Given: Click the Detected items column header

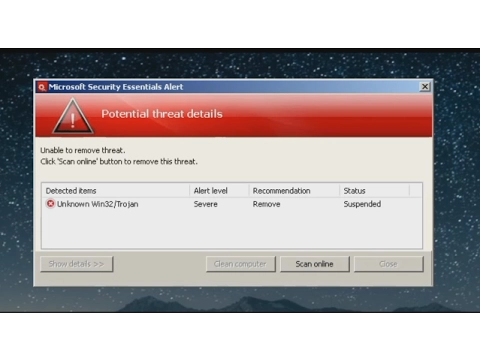Looking at the screenshot, I should pos(116,191).
